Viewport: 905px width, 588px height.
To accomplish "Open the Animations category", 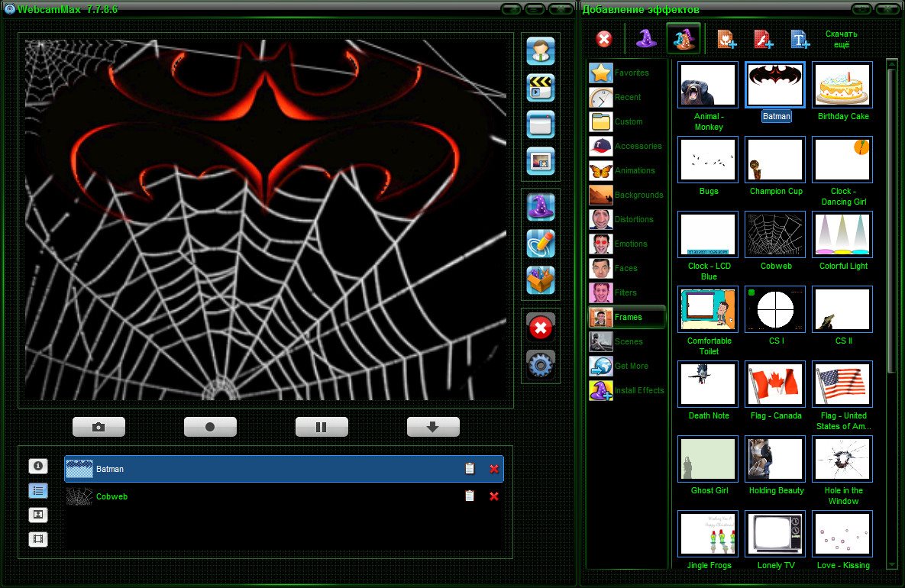I will pyautogui.click(x=627, y=171).
